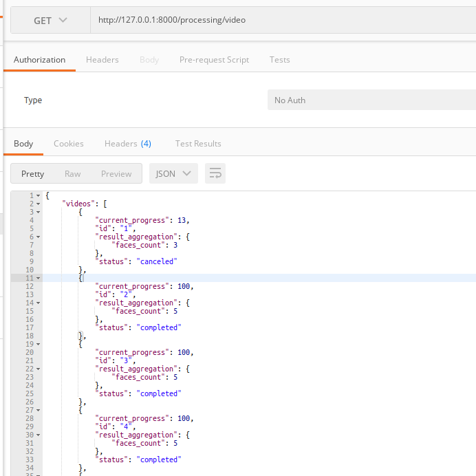The width and height of the screenshot is (476, 476).
Task: Collapse result_aggregation fold on line 22
Action: [39, 369]
